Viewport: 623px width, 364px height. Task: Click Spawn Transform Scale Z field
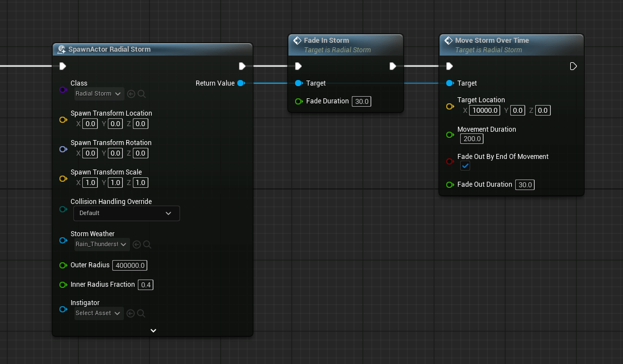point(140,182)
